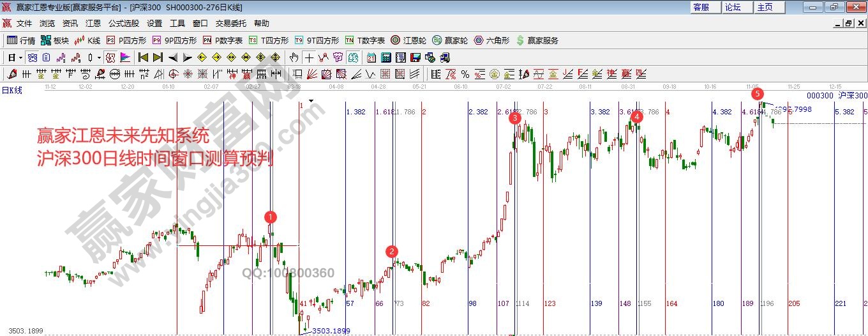Switch to K线 candlestick chart

tap(87, 40)
